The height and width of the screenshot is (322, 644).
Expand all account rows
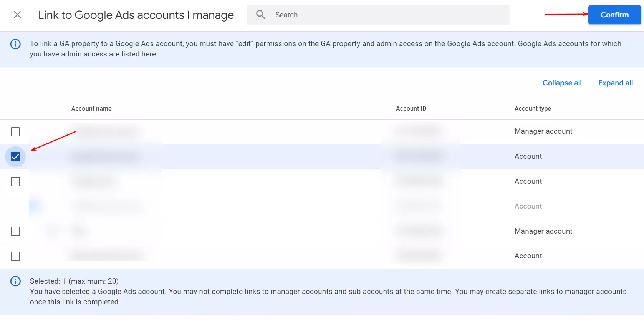615,83
